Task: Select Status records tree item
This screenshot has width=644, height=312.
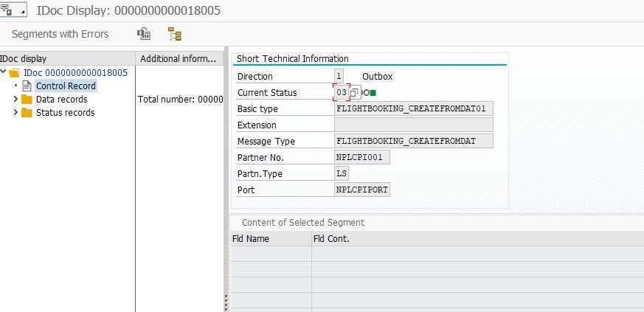Action: (66, 113)
